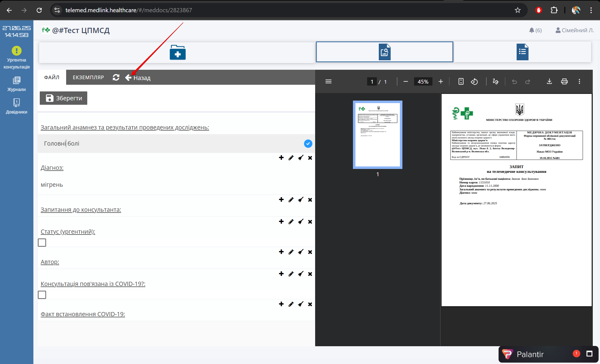Check the COVID-19 related consultation checkbox
Image resolution: width=600 pixels, height=364 pixels.
(x=42, y=295)
